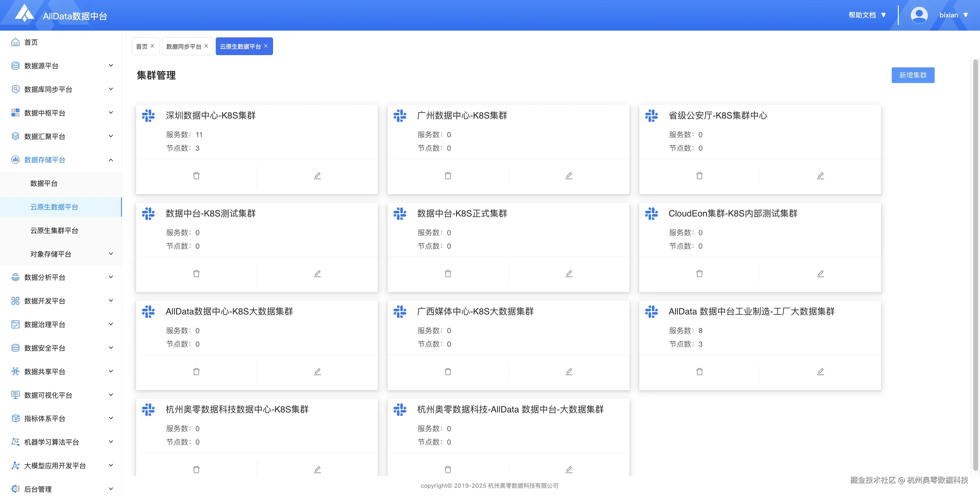Select 云原生集群平台 in the sidebar

pos(54,230)
